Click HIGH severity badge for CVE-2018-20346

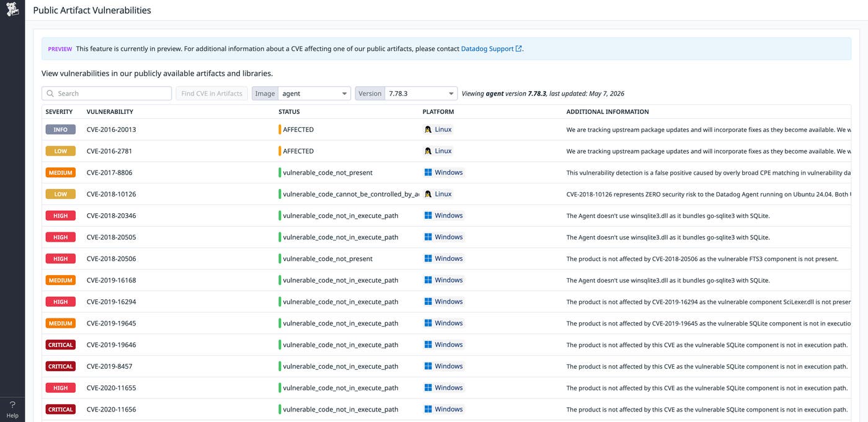[61, 216]
